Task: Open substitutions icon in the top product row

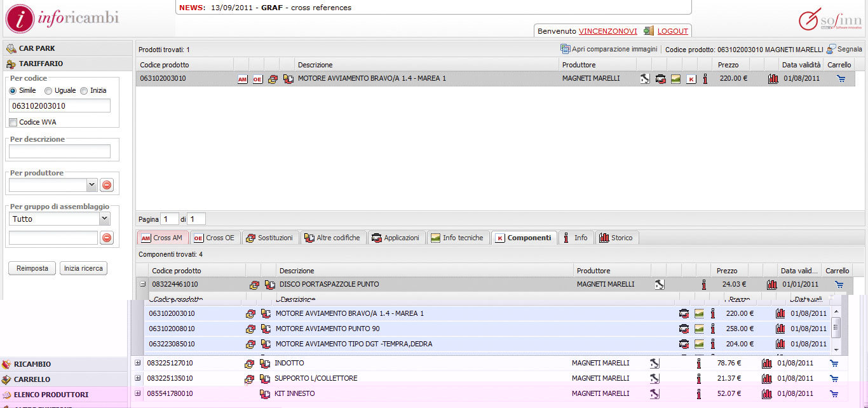Action: click(273, 79)
